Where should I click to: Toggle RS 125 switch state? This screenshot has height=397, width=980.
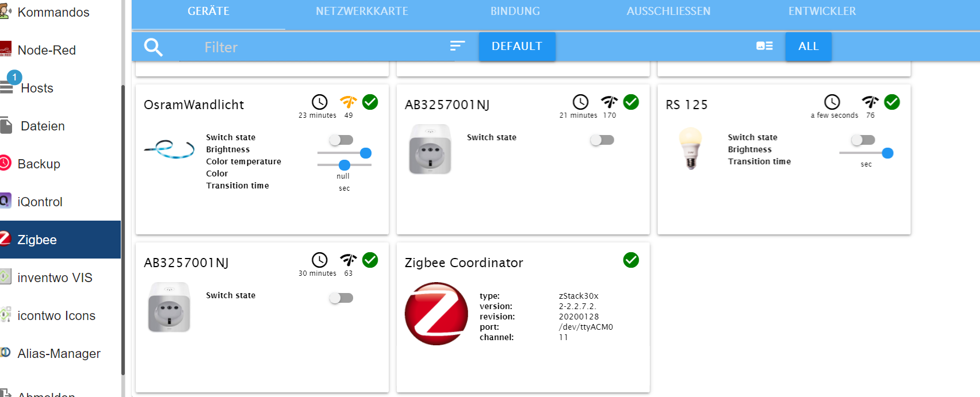[863, 140]
